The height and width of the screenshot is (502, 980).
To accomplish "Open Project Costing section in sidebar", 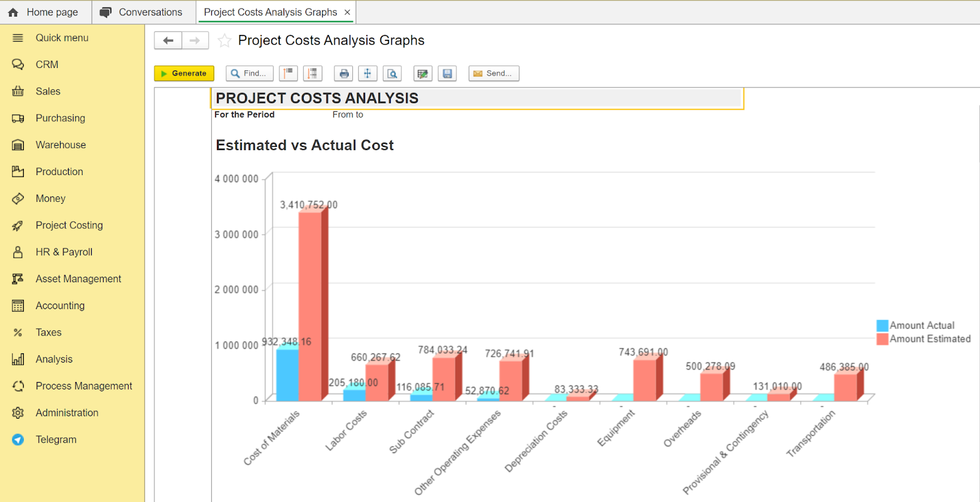I will coord(69,225).
